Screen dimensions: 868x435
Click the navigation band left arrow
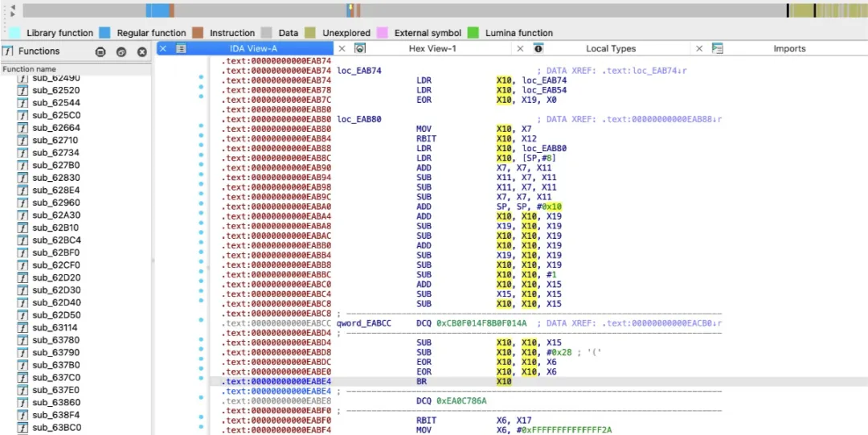(x=12, y=6)
